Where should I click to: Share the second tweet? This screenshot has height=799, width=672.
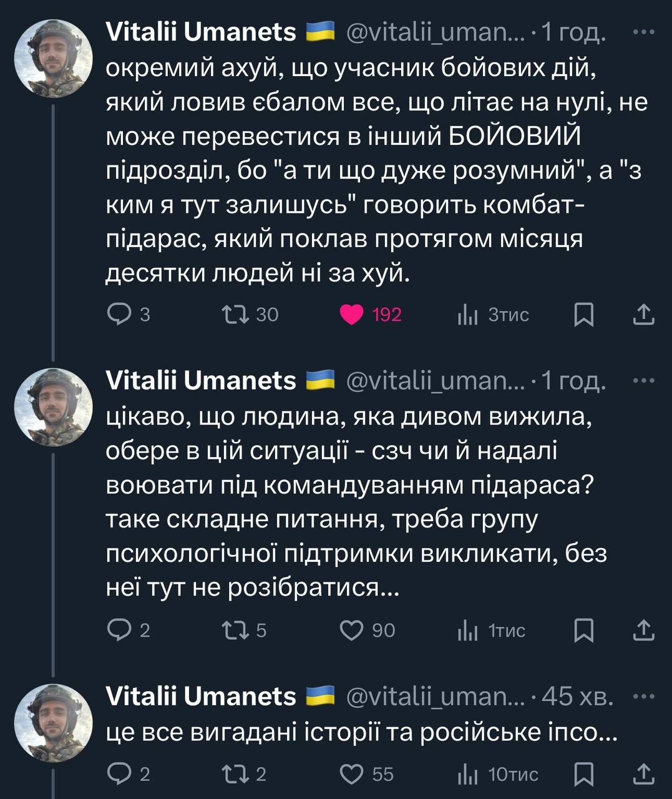click(643, 630)
